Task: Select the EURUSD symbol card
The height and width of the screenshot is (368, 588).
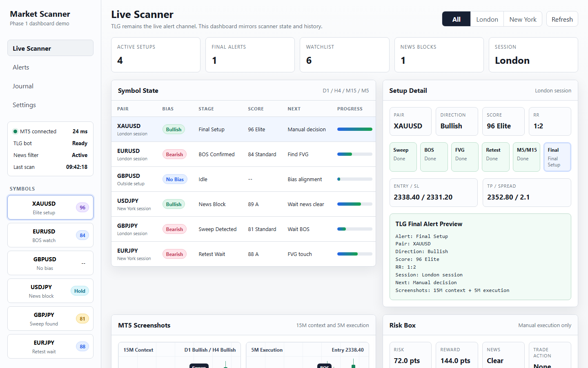Action: (50, 235)
